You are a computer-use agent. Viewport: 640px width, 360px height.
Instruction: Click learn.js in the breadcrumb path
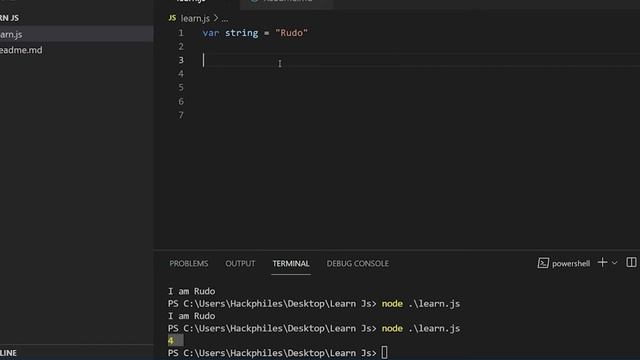click(x=195, y=18)
